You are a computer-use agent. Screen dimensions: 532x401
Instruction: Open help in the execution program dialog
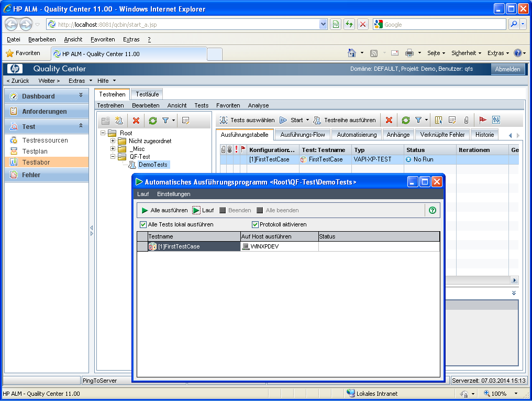(433, 210)
